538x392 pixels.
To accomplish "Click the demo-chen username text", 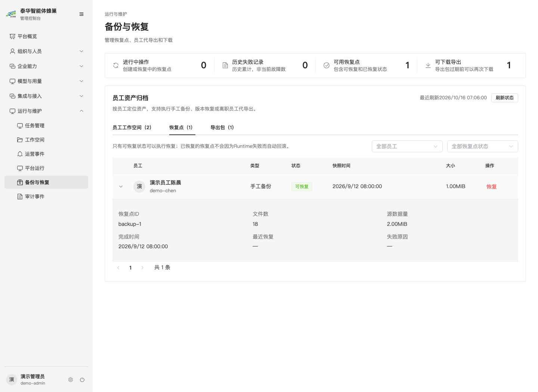I will tap(163, 191).
